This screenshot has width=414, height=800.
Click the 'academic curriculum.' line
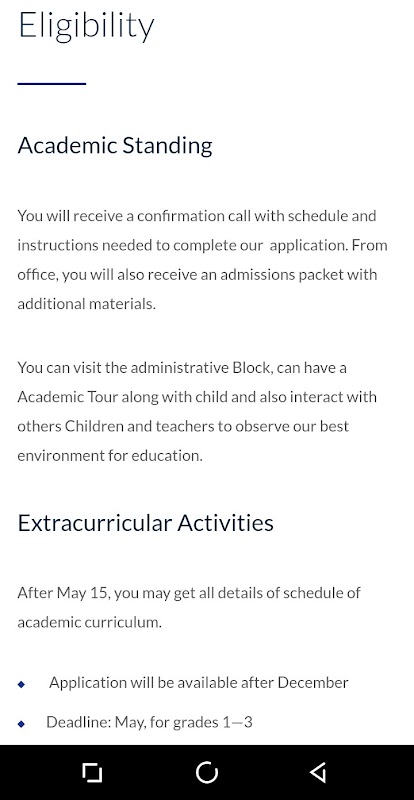[89, 622]
